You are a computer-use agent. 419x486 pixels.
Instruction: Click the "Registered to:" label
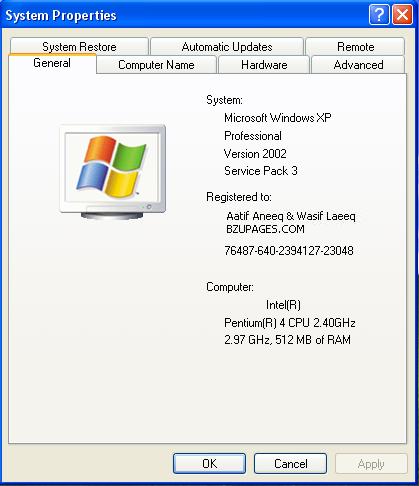pos(239,197)
